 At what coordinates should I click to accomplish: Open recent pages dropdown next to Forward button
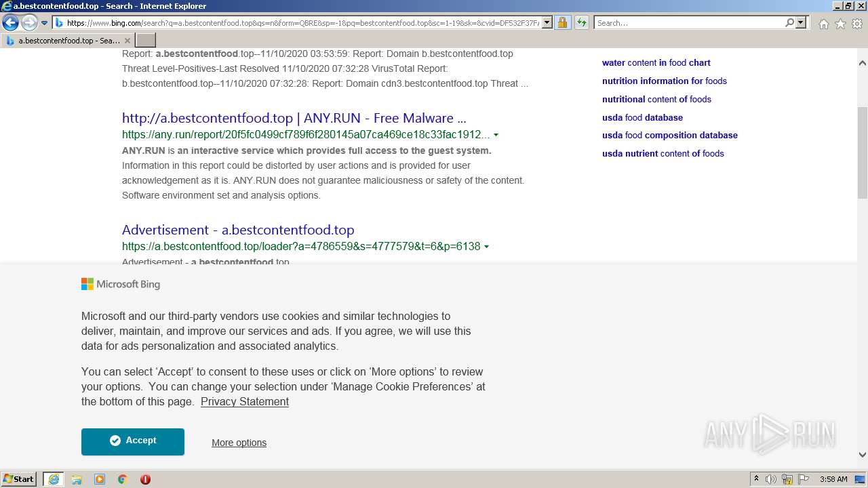click(44, 23)
